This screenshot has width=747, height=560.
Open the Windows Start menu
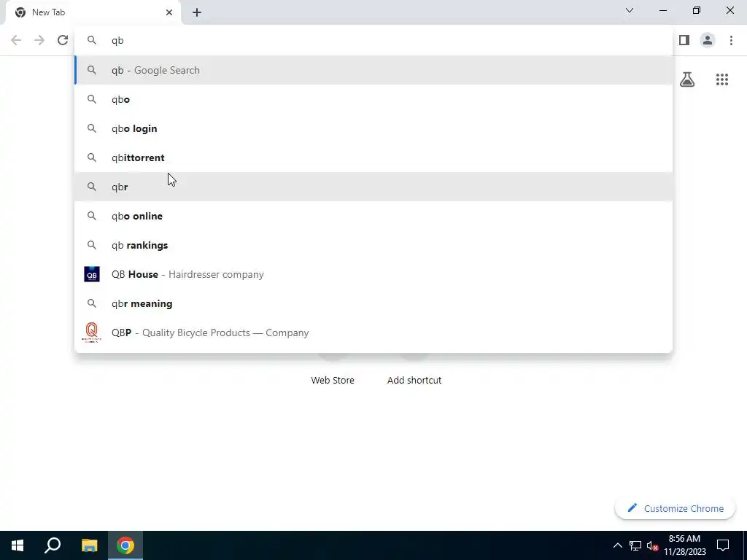[18, 545]
